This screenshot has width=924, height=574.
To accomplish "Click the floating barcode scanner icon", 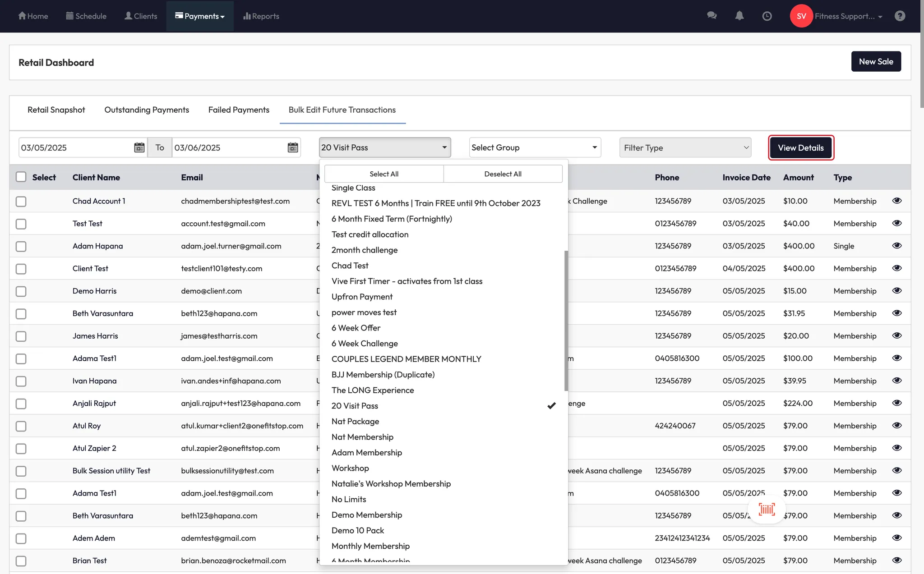I will pyautogui.click(x=767, y=510).
